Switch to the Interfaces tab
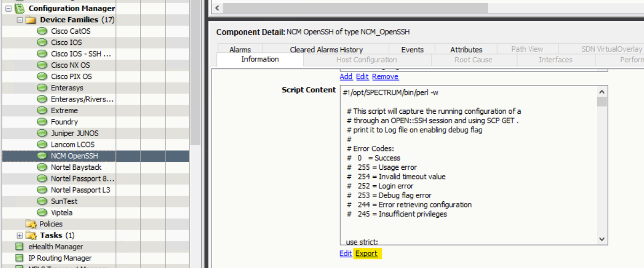Image resolution: width=644 pixels, height=268 pixels. pyautogui.click(x=555, y=60)
